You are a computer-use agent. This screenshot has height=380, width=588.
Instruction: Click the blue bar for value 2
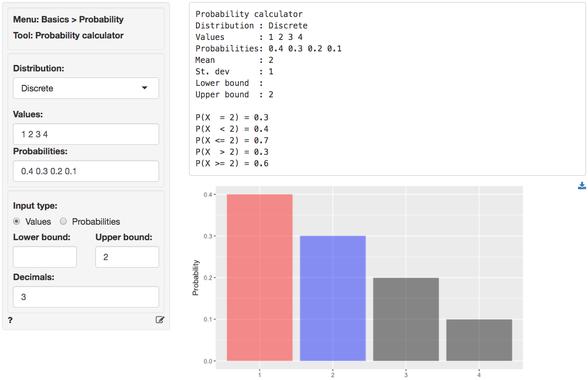(x=333, y=298)
